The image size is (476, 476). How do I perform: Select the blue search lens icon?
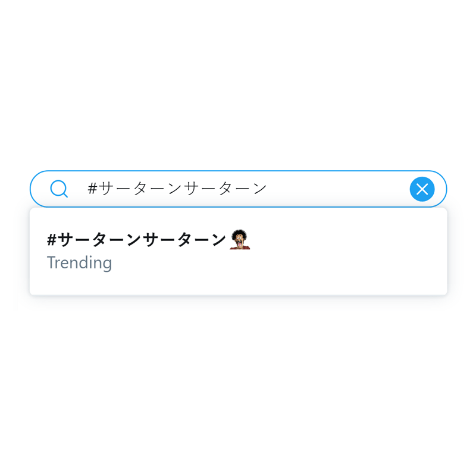tap(59, 189)
